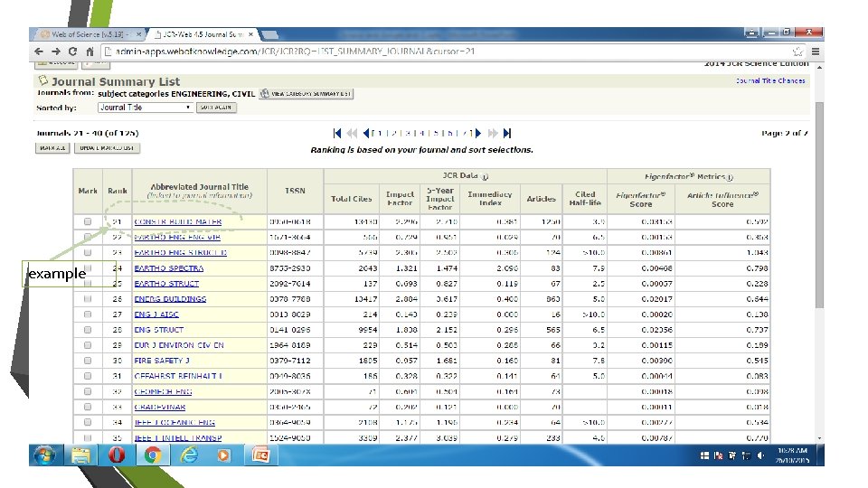Viewport: 868px width, 488px height.
Task: Switch to the Web of Science tab
Action: 86,33
